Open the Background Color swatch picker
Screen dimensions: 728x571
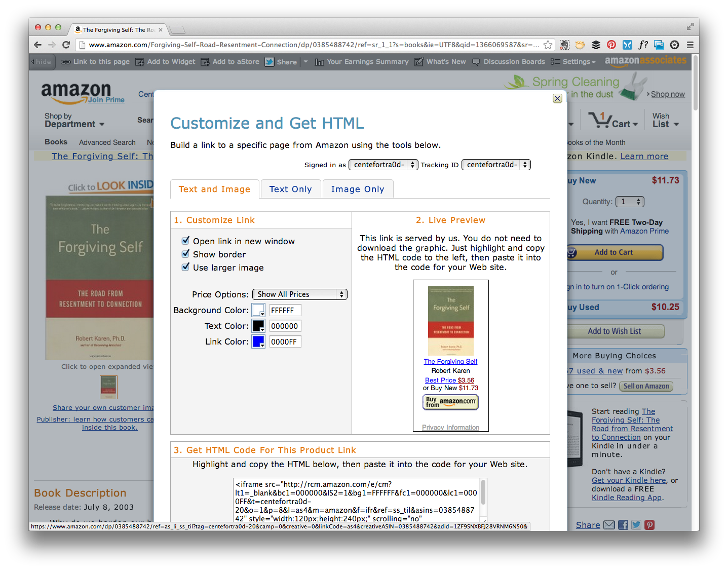point(258,310)
